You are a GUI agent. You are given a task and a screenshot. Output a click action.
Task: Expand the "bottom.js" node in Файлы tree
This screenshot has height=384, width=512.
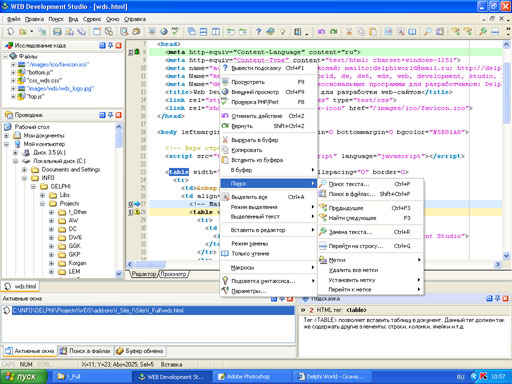tap(13, 72)
